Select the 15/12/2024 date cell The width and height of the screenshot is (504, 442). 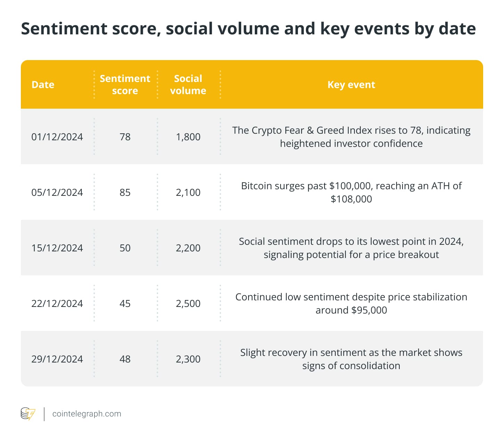57,248
